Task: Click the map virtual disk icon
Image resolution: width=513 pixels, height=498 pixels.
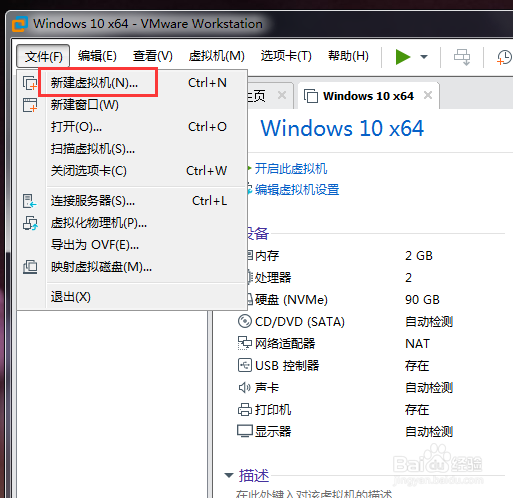Action: (x=30, y=267)
